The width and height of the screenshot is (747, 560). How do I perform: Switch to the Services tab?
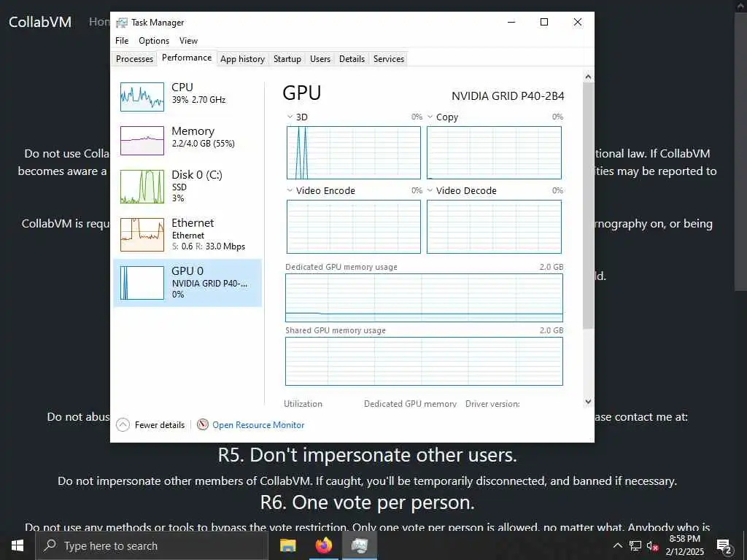pos(389,58)
